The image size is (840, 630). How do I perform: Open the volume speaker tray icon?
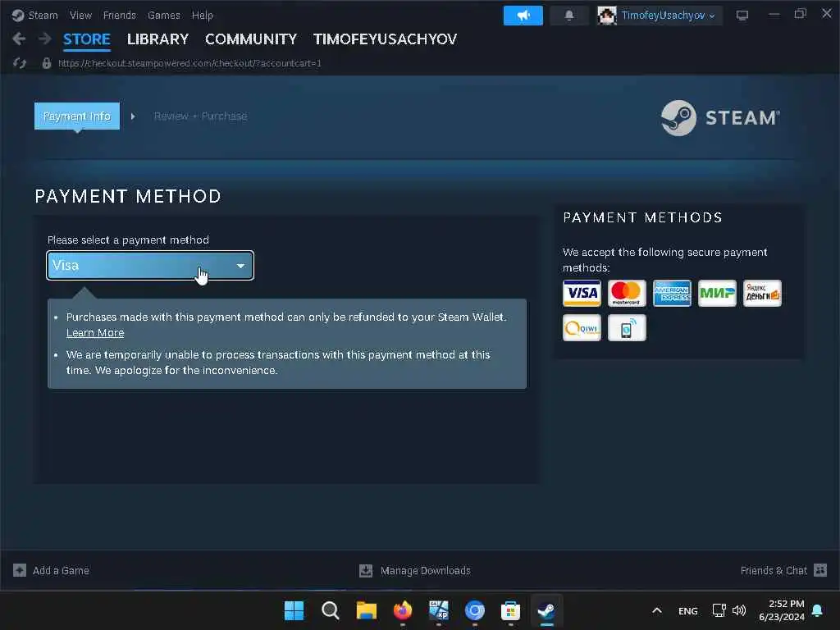coord(739,610)
